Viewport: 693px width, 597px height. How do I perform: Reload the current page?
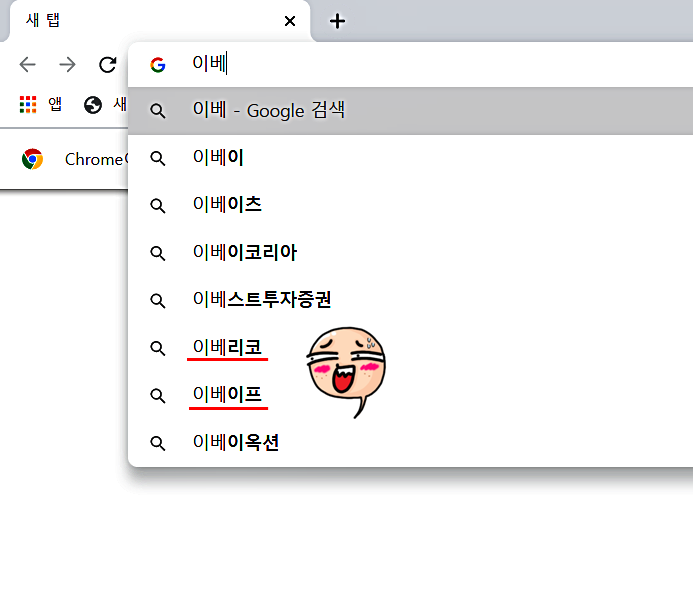pos(107,65)
